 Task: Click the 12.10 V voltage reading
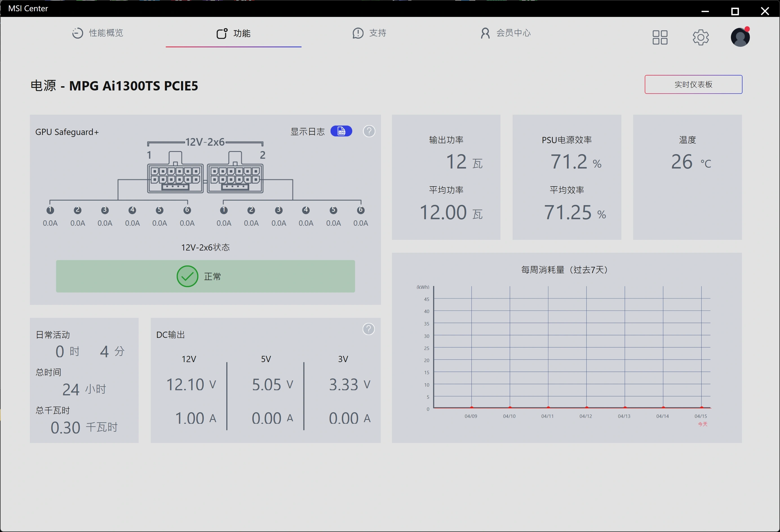pos(191,384)
